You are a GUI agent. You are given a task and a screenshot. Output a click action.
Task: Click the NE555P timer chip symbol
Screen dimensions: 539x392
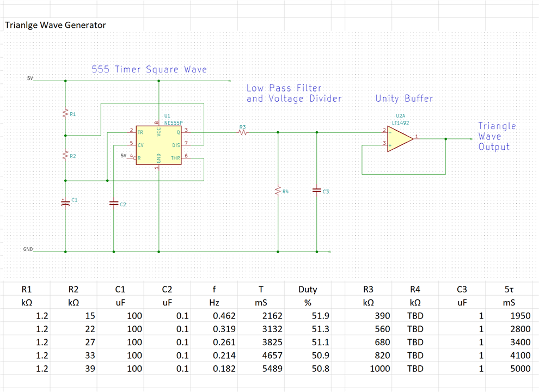158,145
